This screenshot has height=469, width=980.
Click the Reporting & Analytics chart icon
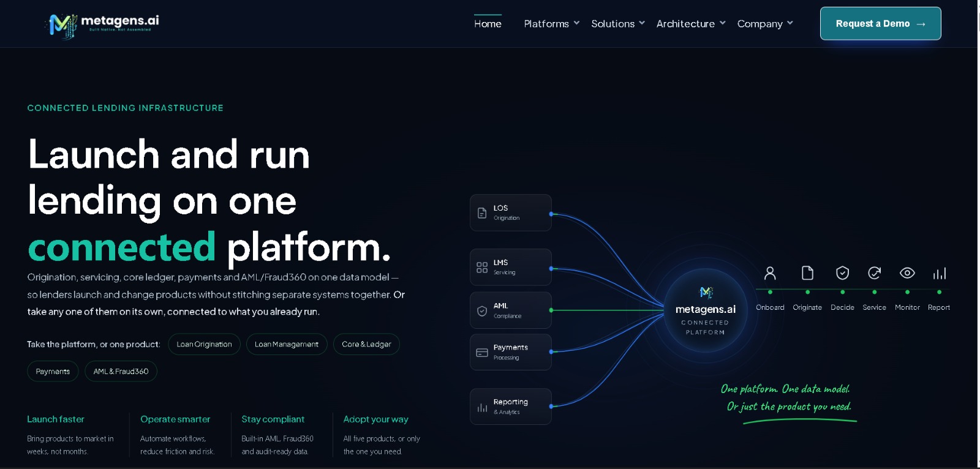click(482, 407)
